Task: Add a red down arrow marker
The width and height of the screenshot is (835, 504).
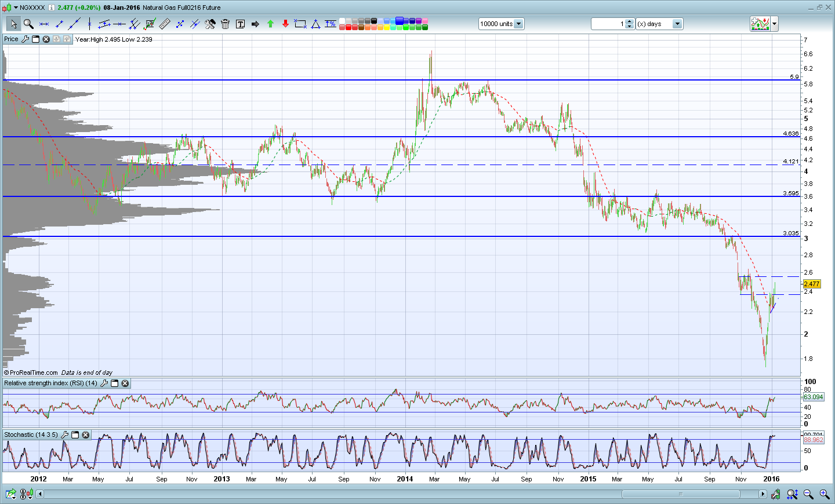Action: (285, 24)
